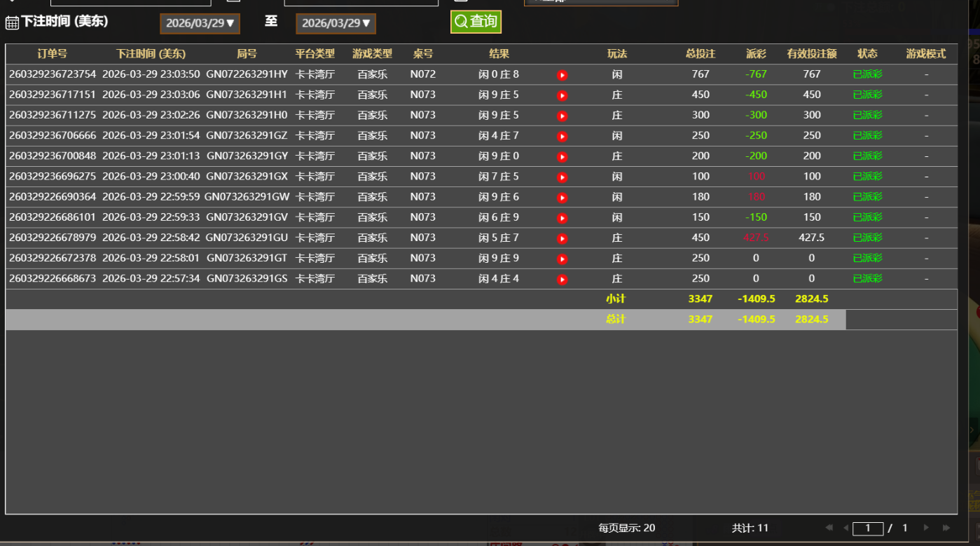
Task: Open video replay of round GN073263291GZ
Action: [562, 136]
